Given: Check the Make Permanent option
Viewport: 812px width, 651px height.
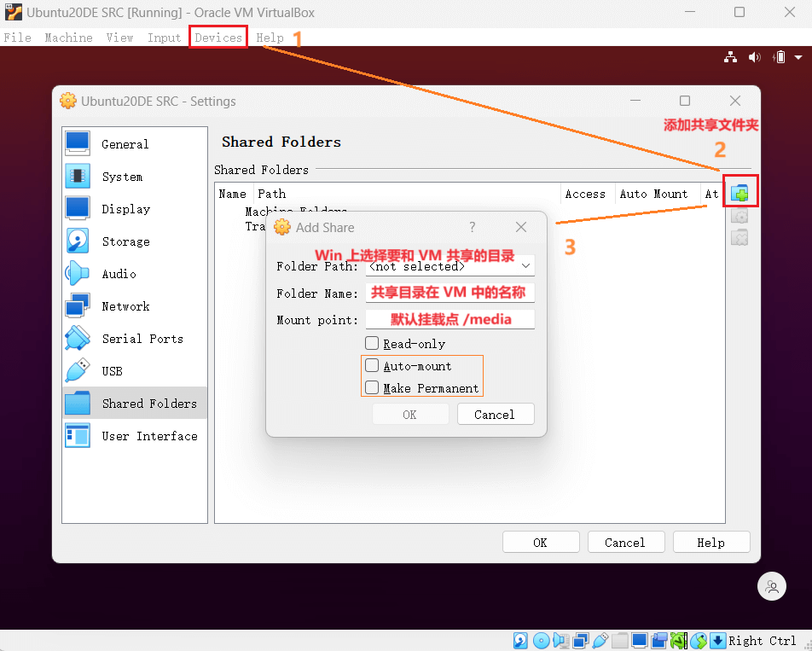Looking at the screenshot, I should pos(372,387).
